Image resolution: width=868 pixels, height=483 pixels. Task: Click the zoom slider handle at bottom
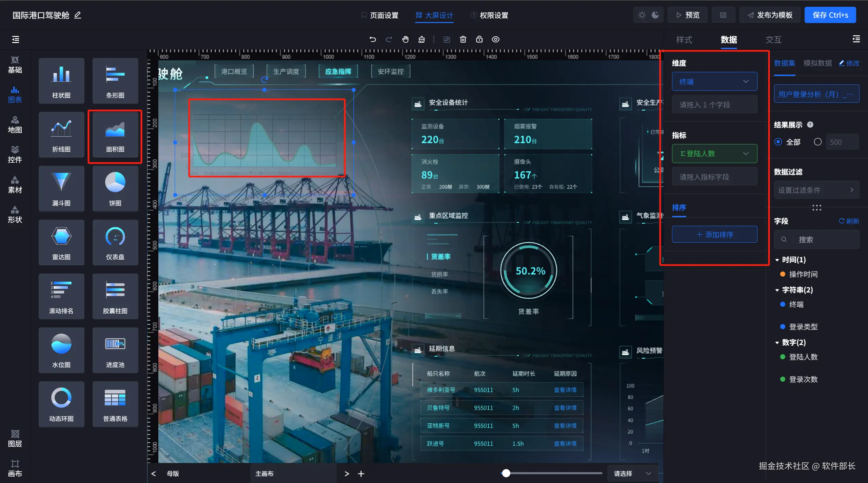pyautogui.click(x=506, y=473)
